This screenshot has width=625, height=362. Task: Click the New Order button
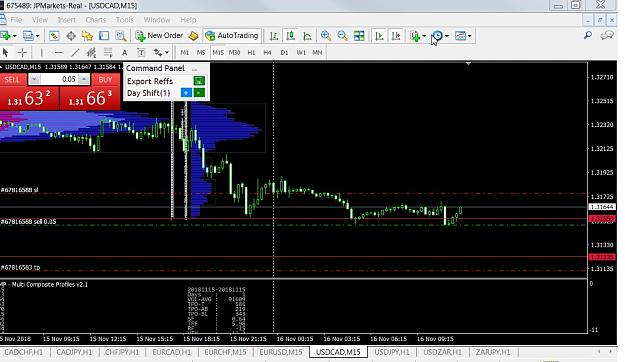click(x=159, y=35)
